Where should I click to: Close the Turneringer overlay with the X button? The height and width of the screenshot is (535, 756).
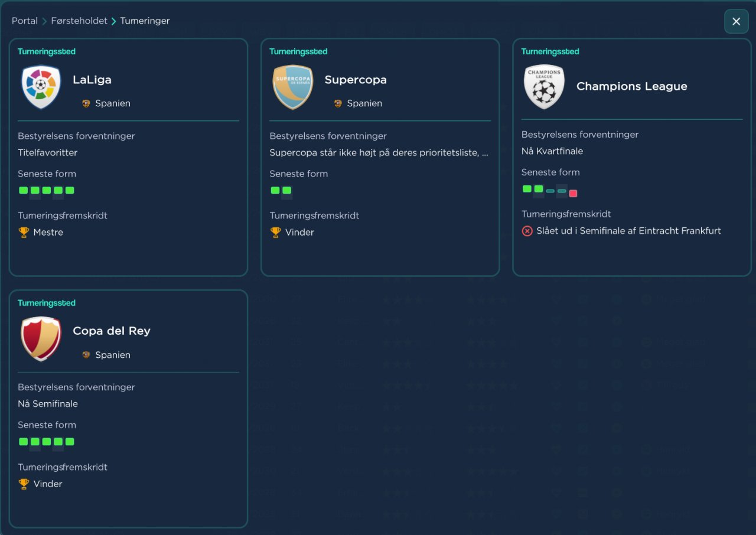click(737, 21)
